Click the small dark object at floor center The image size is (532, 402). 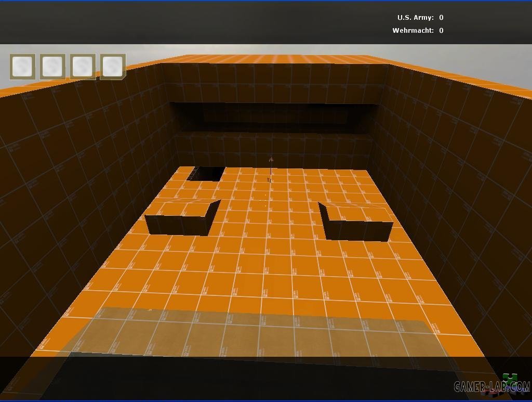pyautogui.click(x=269, y=180)
